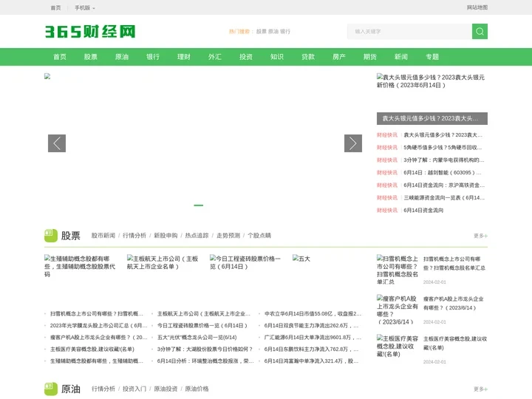Select 新闻 in green navigation bar
This screenshot has width=532, height=399.
(401, 57)
